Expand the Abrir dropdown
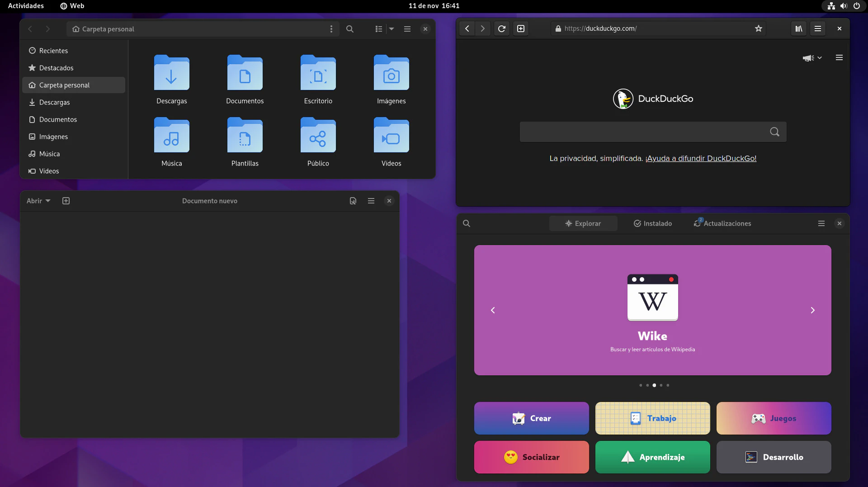Screen dimensions: 868x487 point(38,201)
